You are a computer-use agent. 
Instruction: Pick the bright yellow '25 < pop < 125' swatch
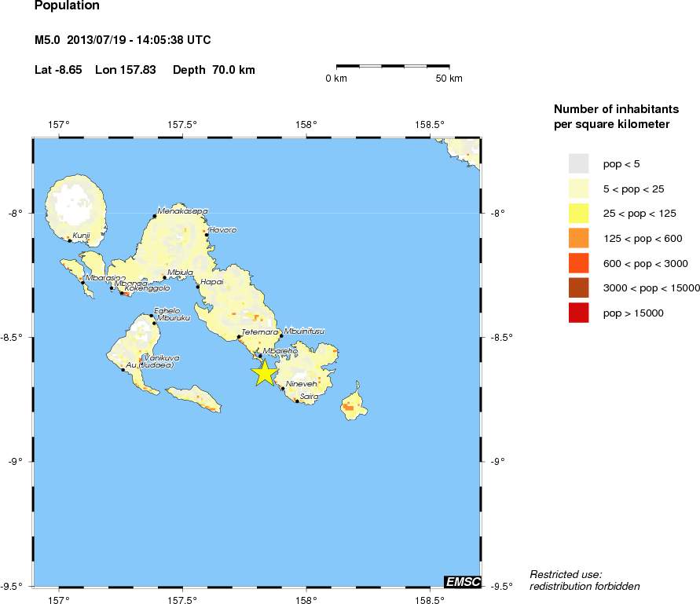pos(578,214)
